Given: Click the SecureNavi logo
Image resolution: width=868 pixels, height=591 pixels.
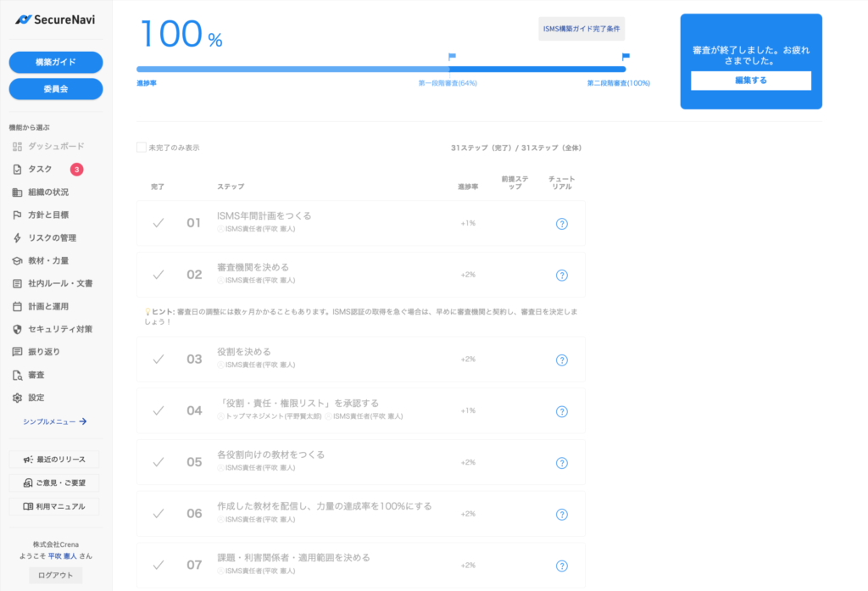Looking at the screenshot, I should 56,20.
